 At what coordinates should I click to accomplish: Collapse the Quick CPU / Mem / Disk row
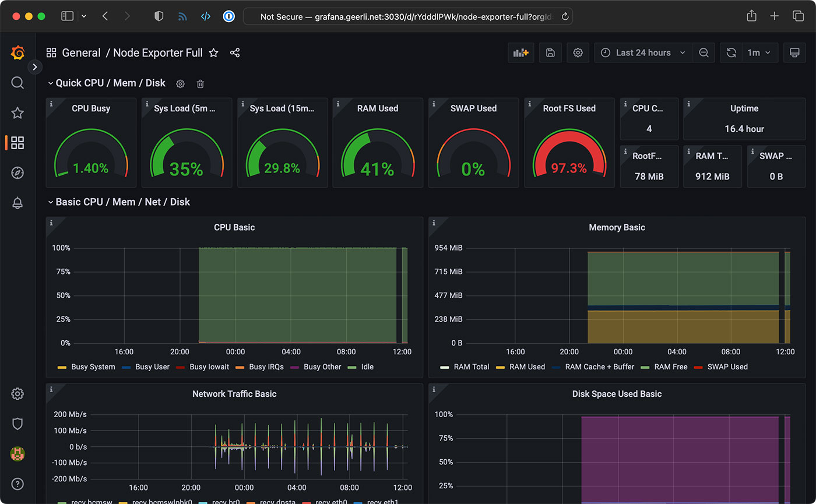(50, 83)
